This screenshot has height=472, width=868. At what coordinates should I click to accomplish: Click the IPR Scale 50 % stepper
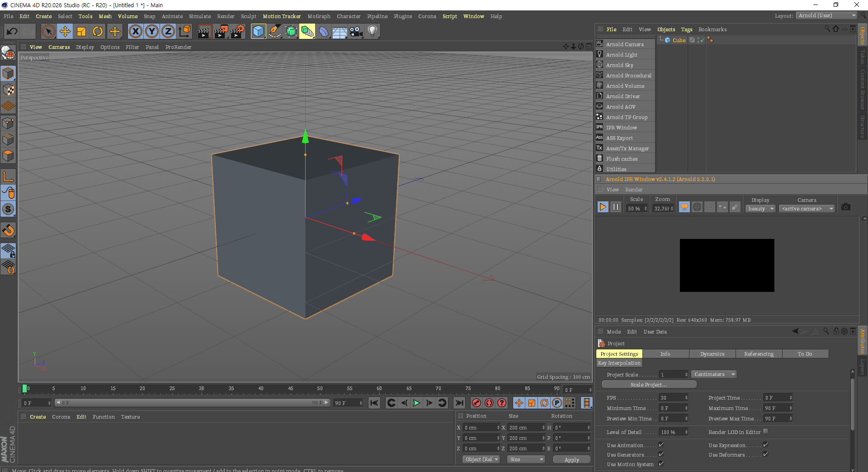tap(646, 209)
